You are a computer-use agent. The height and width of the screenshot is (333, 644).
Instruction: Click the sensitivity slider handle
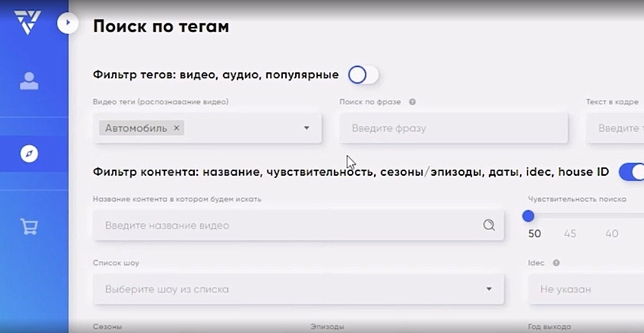[528, 216]
